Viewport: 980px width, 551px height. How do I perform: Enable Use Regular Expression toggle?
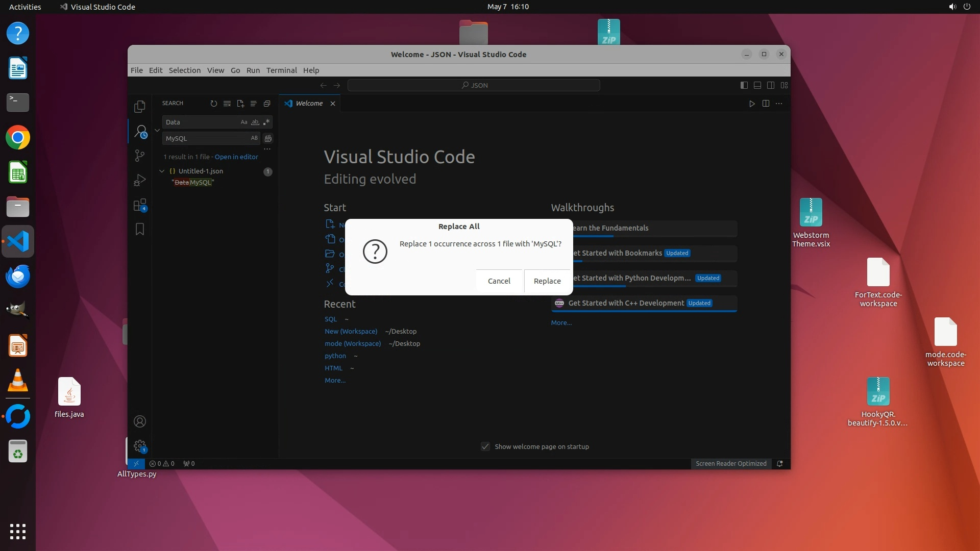coord(266,122)
